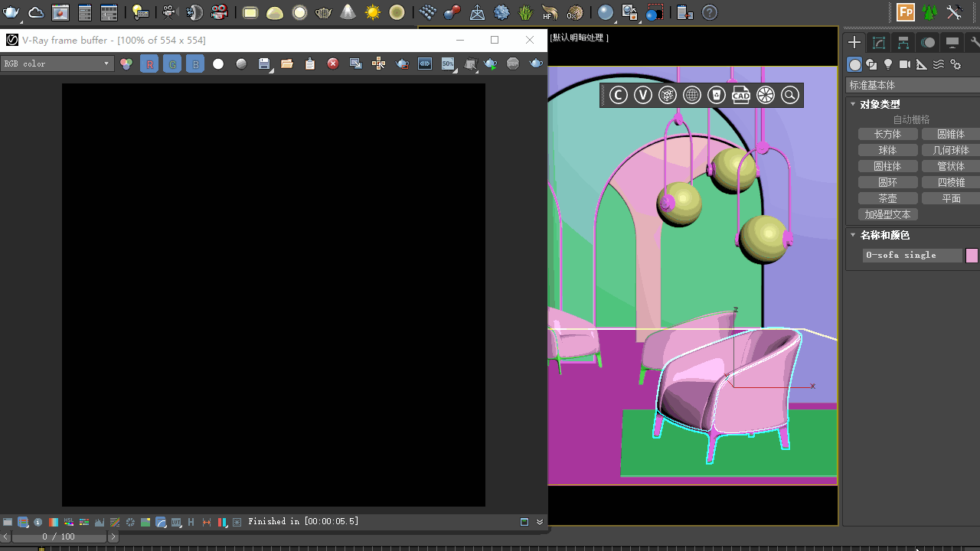Click the stop rendering icon

[x=514, y=64]
